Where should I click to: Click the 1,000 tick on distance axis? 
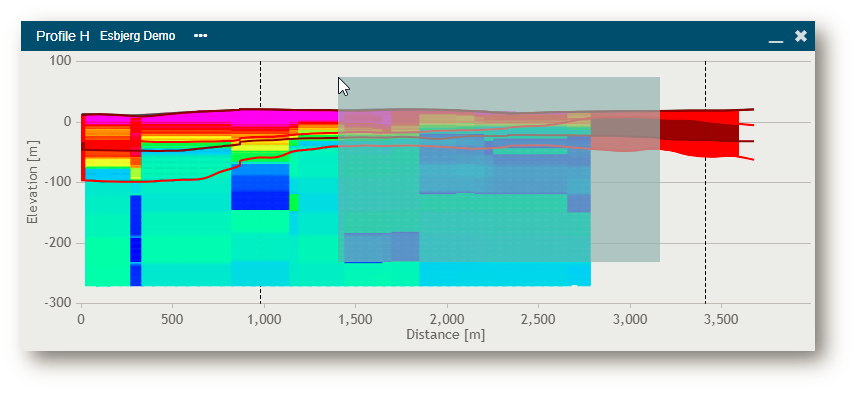[x=264, y=319]
